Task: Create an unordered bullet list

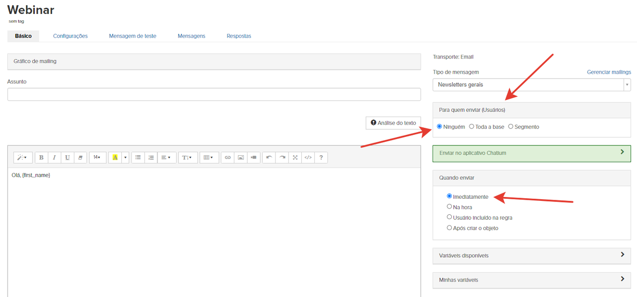Action: (x=138, y=157)
